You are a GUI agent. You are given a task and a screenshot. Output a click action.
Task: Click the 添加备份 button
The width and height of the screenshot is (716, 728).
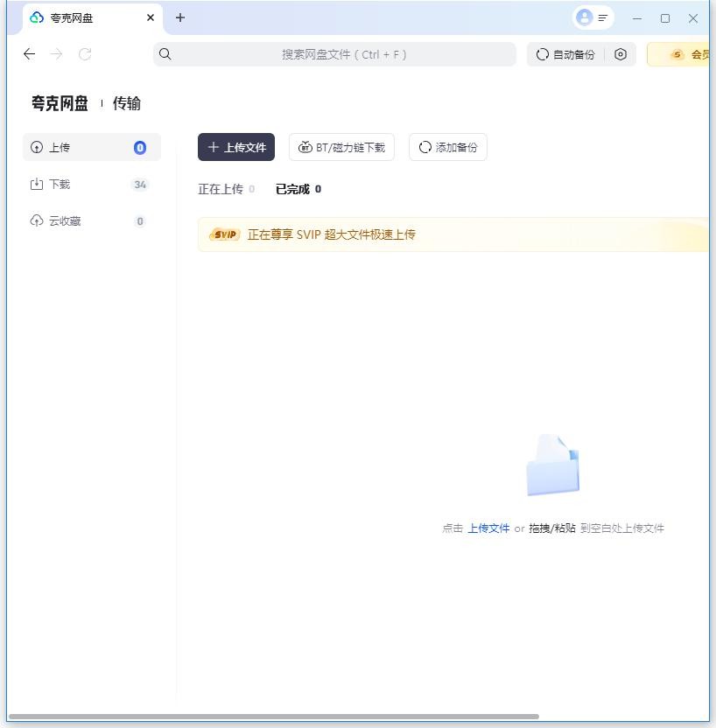pos(448,147)
